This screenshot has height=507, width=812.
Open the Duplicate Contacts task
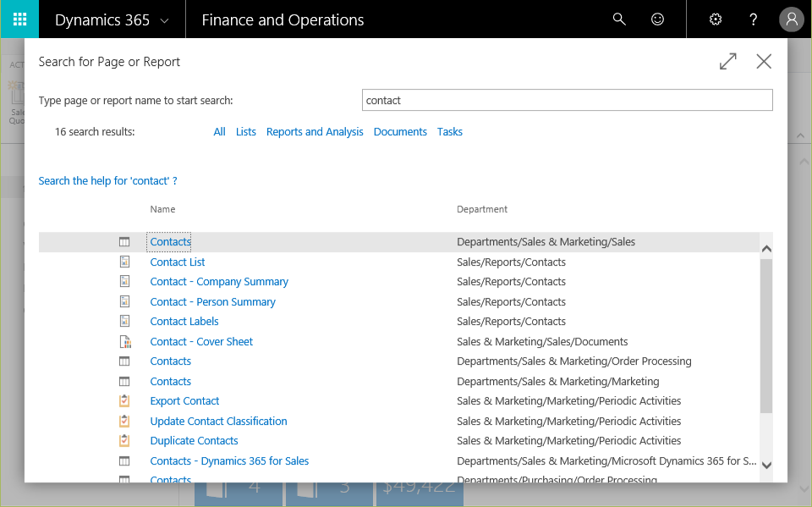[x=195, y=441]
